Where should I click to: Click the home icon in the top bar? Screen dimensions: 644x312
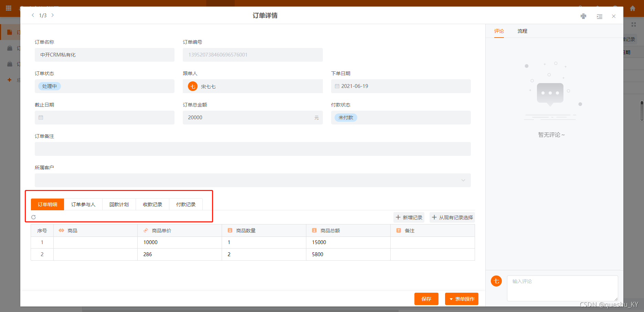coord(633,8)
